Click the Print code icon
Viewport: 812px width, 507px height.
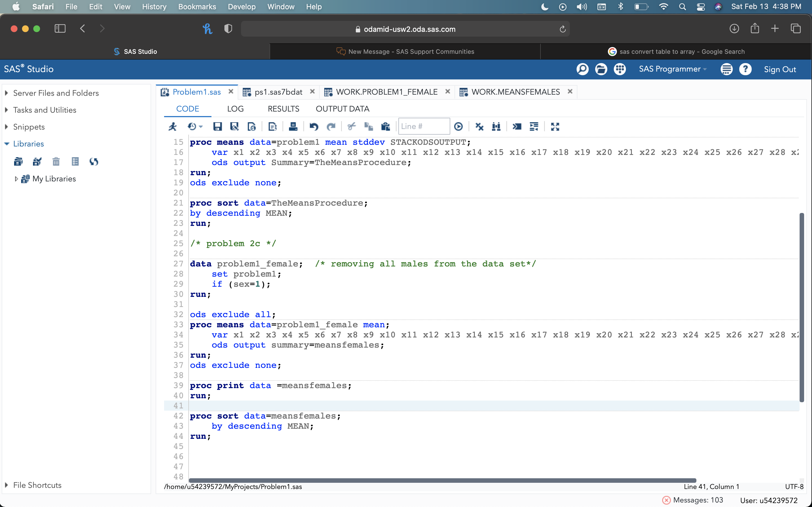tap(293, 126)
